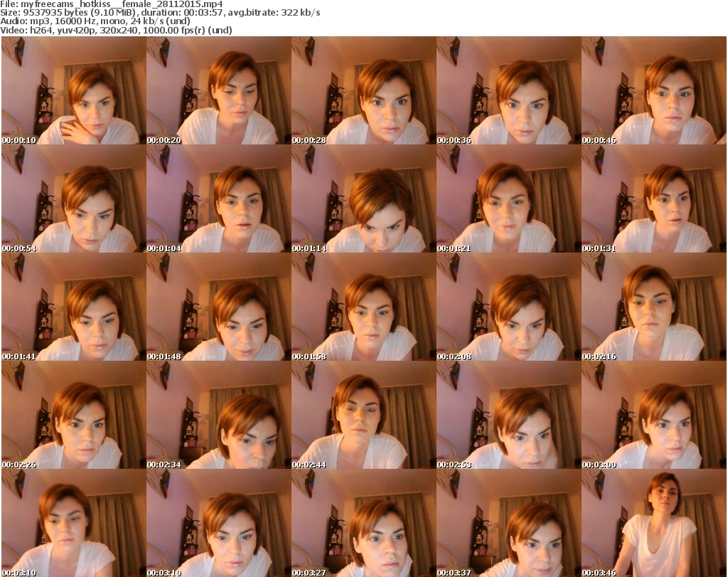Open the frame stamped 00:03:10
The width and height of the screenshot is (728, 577).
coord(74,523)
